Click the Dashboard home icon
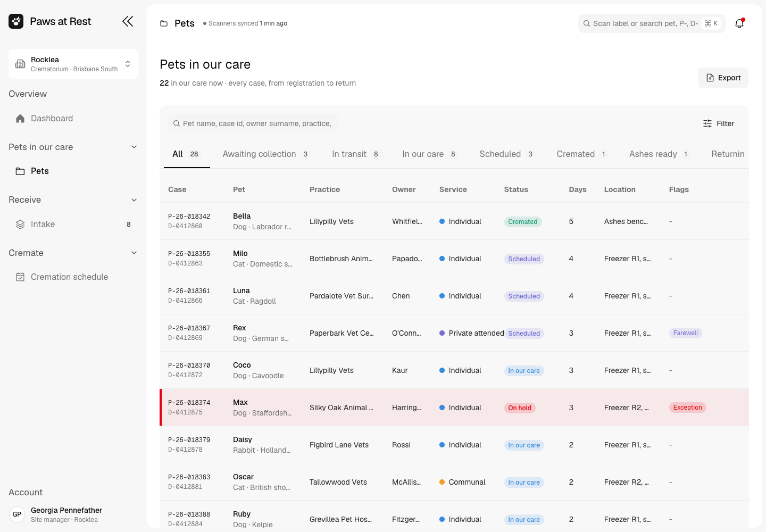This screenshot has width=766, height=532. (x=20, y=119)
